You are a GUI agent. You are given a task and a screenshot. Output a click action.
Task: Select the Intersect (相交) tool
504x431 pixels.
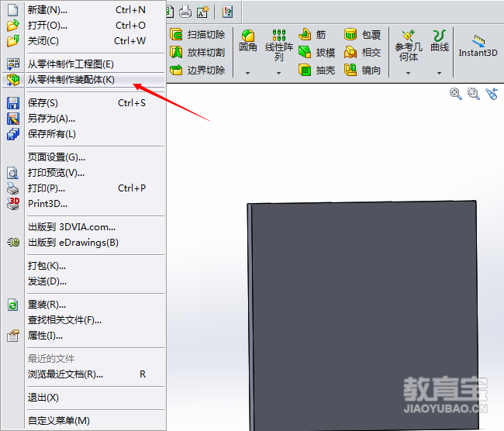[x=363, y=52]
